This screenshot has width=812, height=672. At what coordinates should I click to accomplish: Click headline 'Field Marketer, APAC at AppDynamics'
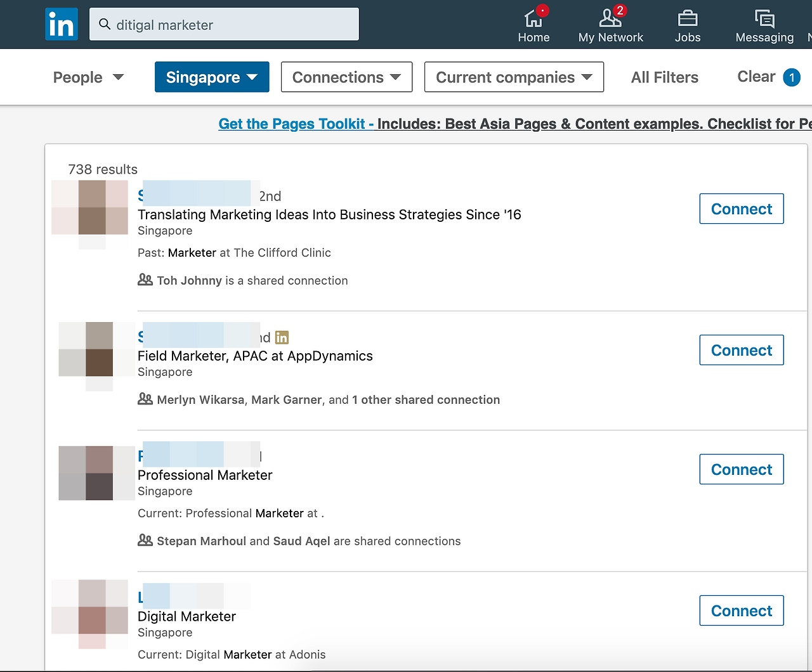point(255,356)
